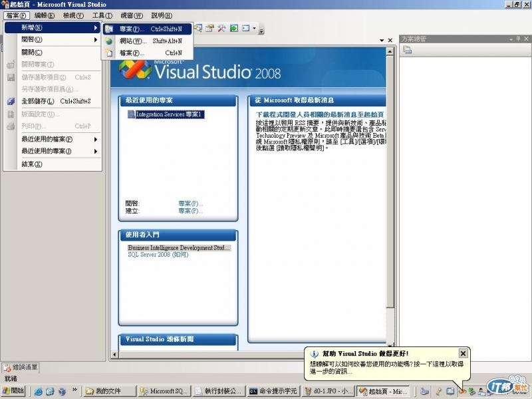Image resolution: width=532 pixels, height=399 pixels.
Task: Click the New File page icon
Action: [108, 53]
